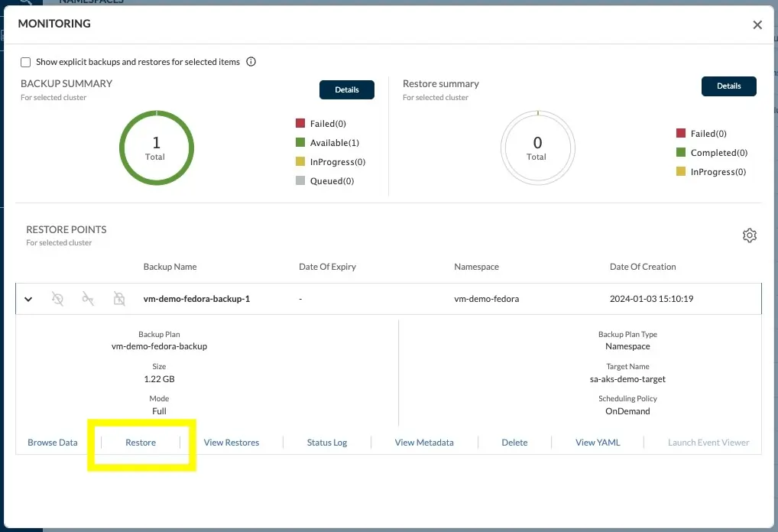Image resolution: width=778 pixels, height=532 pixels.
Task: Click backup plan value vm-demo-fedora-backup
Action: (159, 346)
